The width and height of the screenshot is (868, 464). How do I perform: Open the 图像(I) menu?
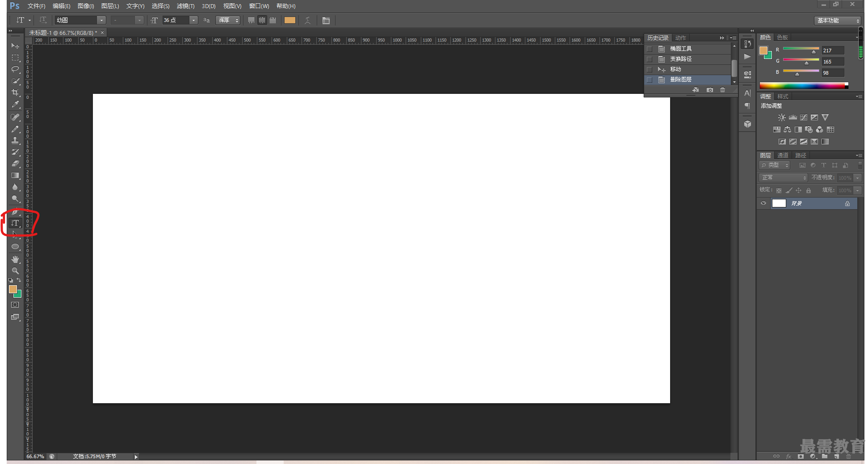[x=85, y=6]
